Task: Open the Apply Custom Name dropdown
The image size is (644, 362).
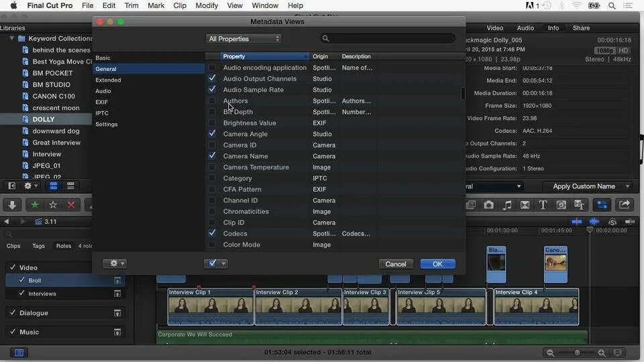Action: tap(588, 186)
